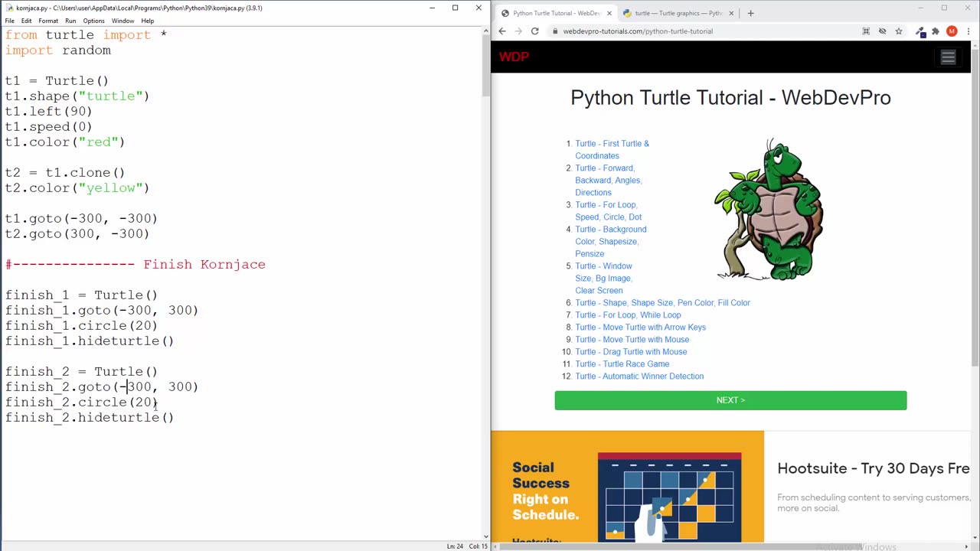Image resolution: width=980 pixels, height=551 pixels.
Task: Open Window Size, Bg Image lesson
Action: (x=604, y=278)
